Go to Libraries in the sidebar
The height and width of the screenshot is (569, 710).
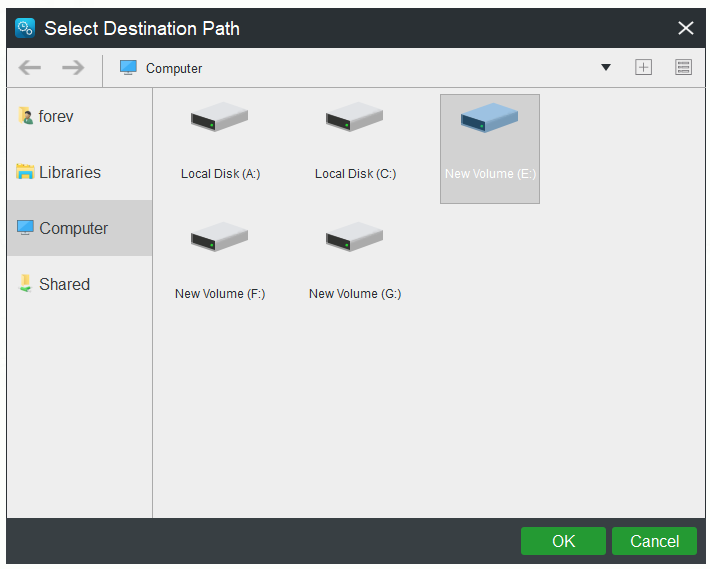[x=69, y=172]
